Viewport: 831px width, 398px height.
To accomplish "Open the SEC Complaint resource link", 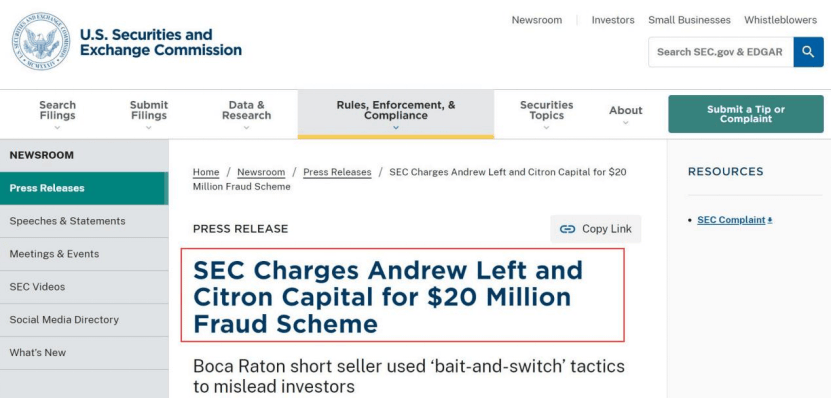I will (x=731, y=220).
